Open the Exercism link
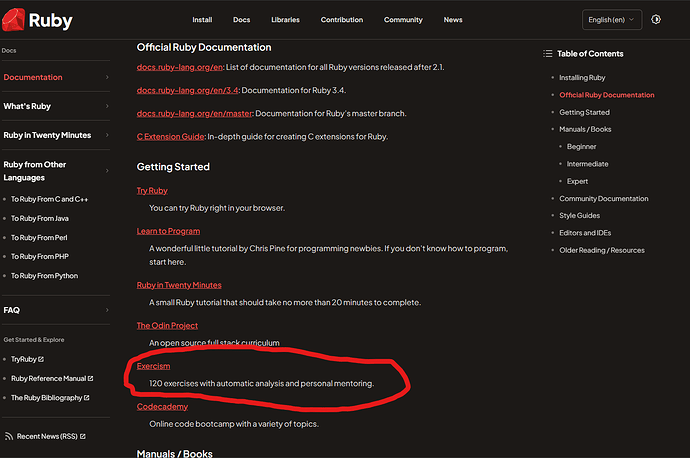The width and height of the screenshot is (690, 458). 153,366
